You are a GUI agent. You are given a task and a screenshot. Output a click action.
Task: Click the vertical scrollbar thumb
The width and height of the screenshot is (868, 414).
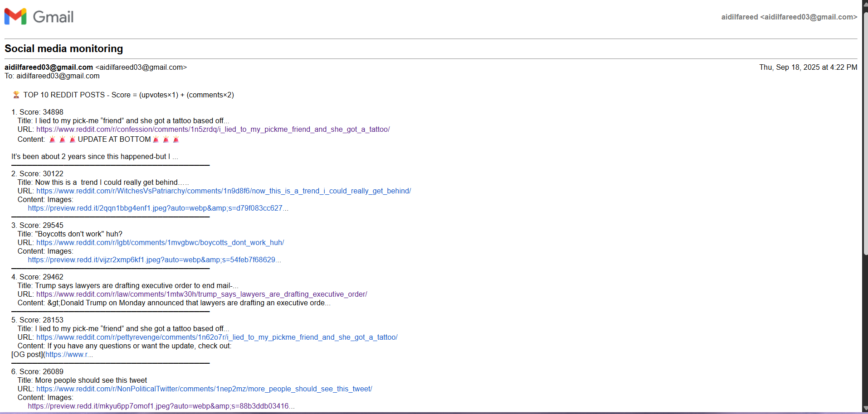click(865, 131)
